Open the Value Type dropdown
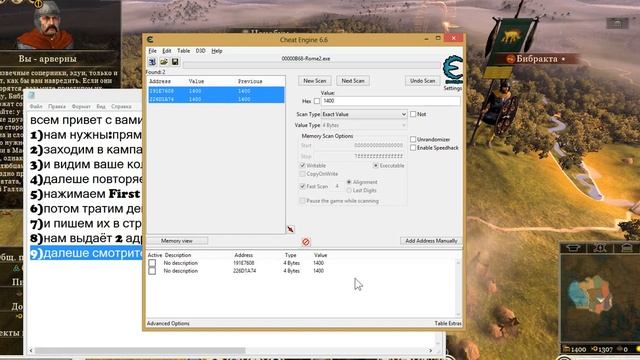 click(x=364, y=125)
